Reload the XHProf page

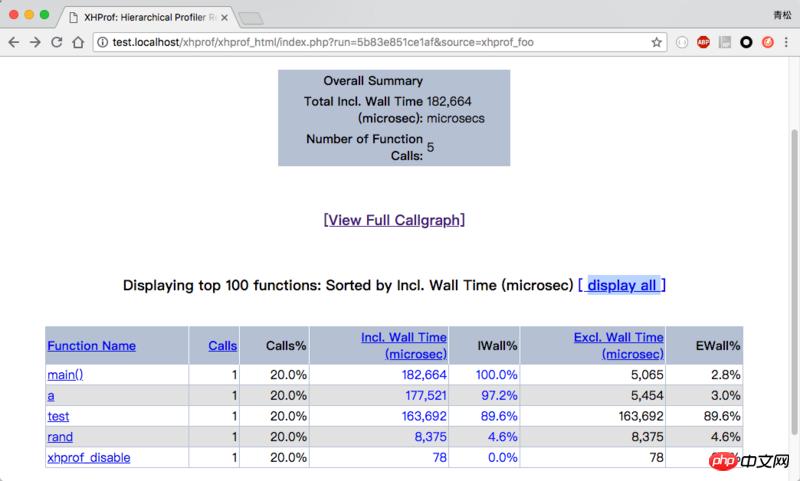click(57, 42)
